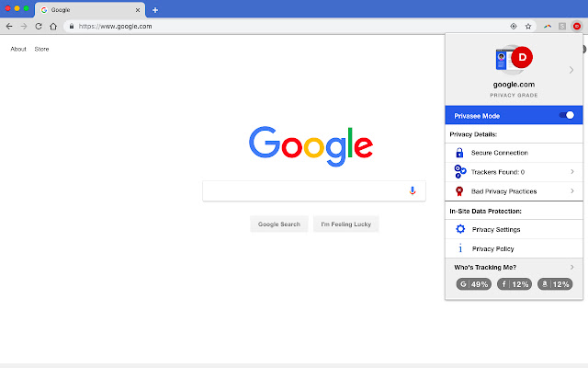Image resolution: width=588 pixels, height=368 pixels.
Task: Click the Trackers Found tracker icon
Action: (460, 172)
